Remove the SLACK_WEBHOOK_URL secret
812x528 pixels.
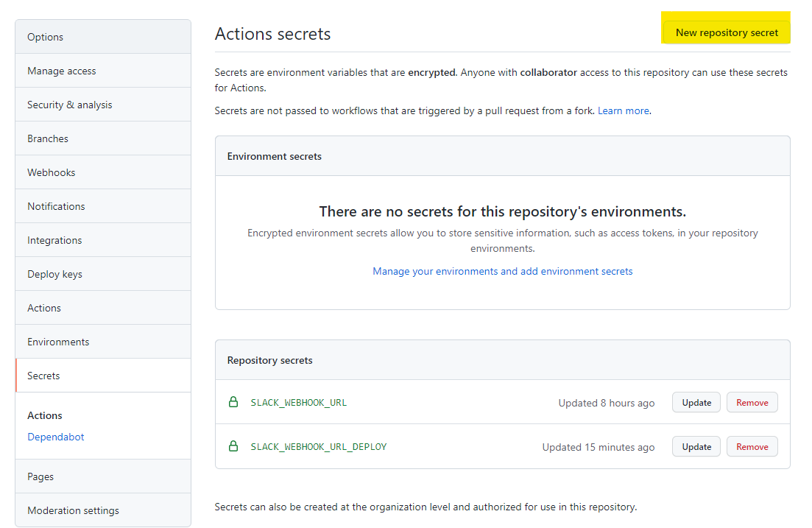[x=752, y=403]
